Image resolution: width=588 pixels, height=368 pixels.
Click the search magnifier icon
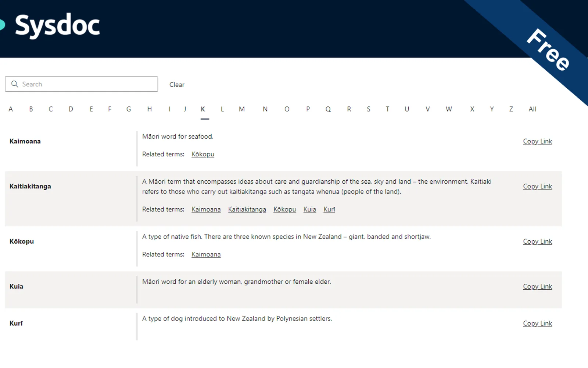(x=15, y=84)
